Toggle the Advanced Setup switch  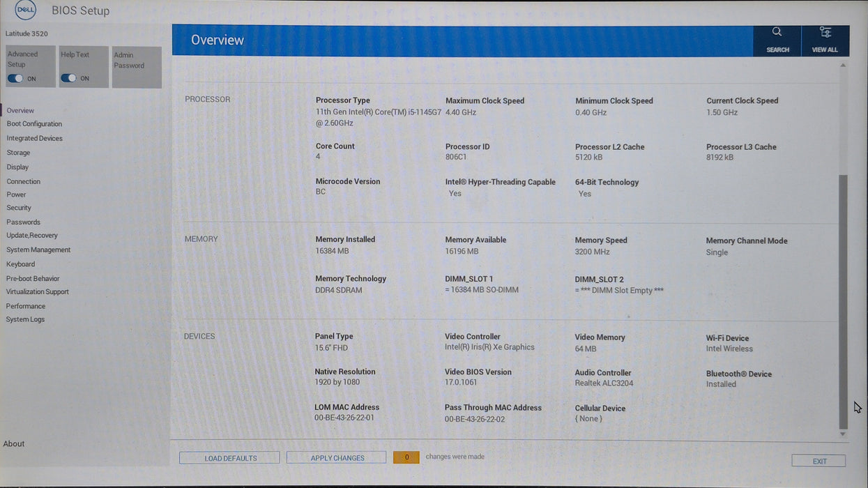(x=15, y=79)
